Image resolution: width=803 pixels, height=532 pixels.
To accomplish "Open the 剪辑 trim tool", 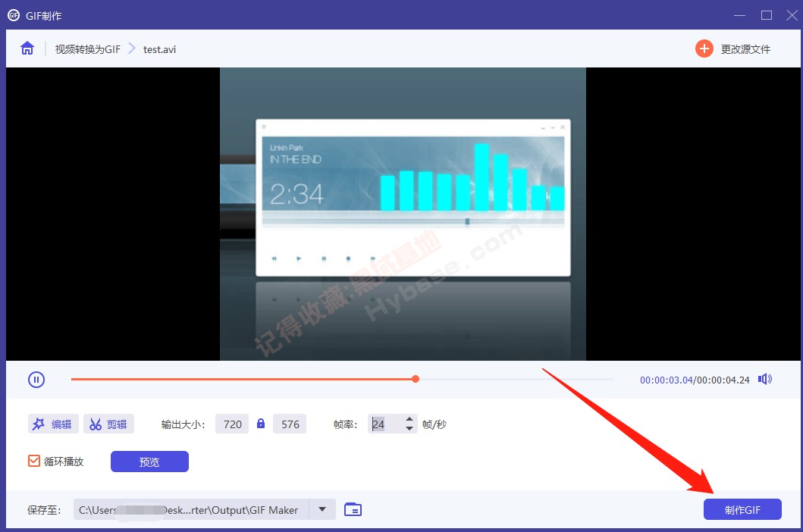I will tap(108, 424).
